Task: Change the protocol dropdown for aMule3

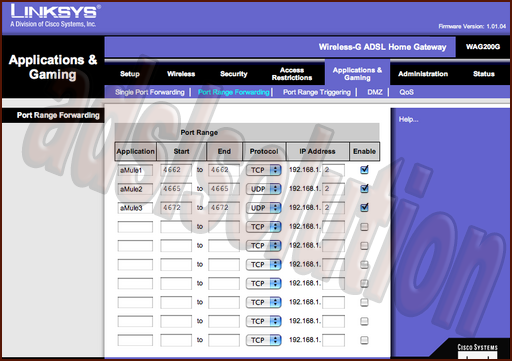Action: (264, 208)
